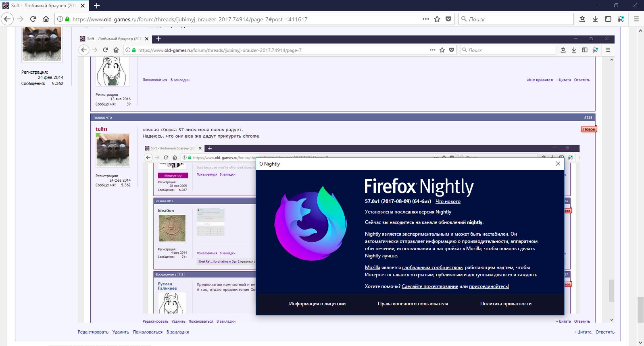
Task: Click the outer page scrollbar's down arrow
Action: point(640,343)
